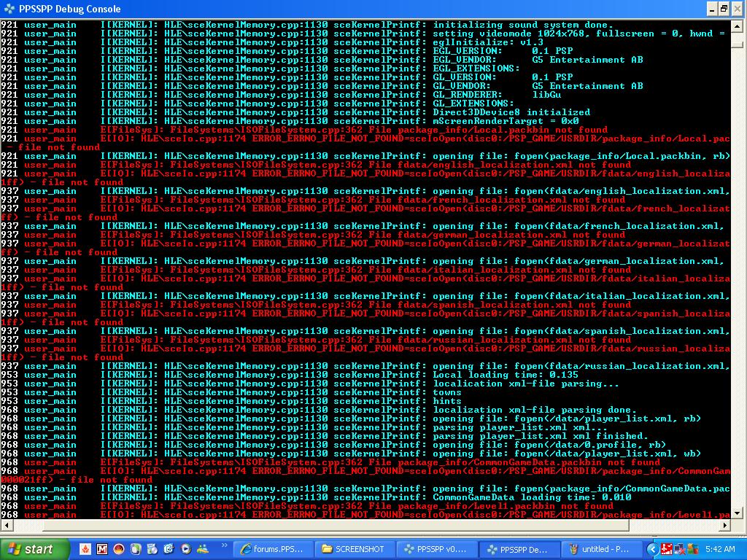Click the red flame quick launch icon
The height and width of the screenshot is (560, 747).
pos(85,549)
